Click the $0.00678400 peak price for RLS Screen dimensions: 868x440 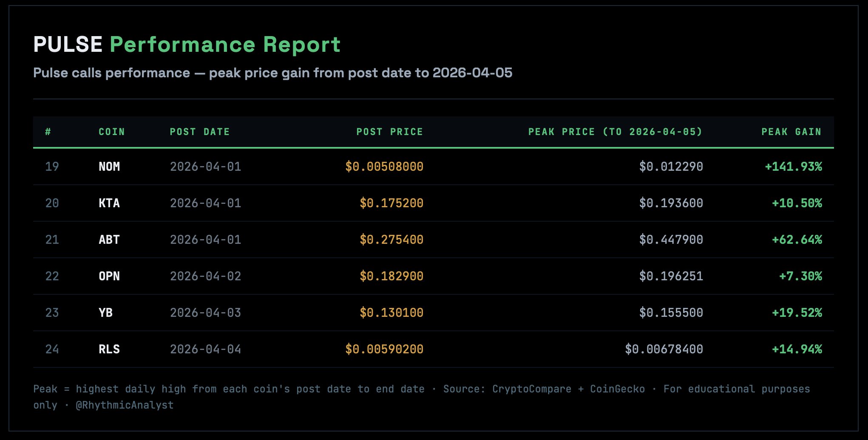[x=664, y=349]
